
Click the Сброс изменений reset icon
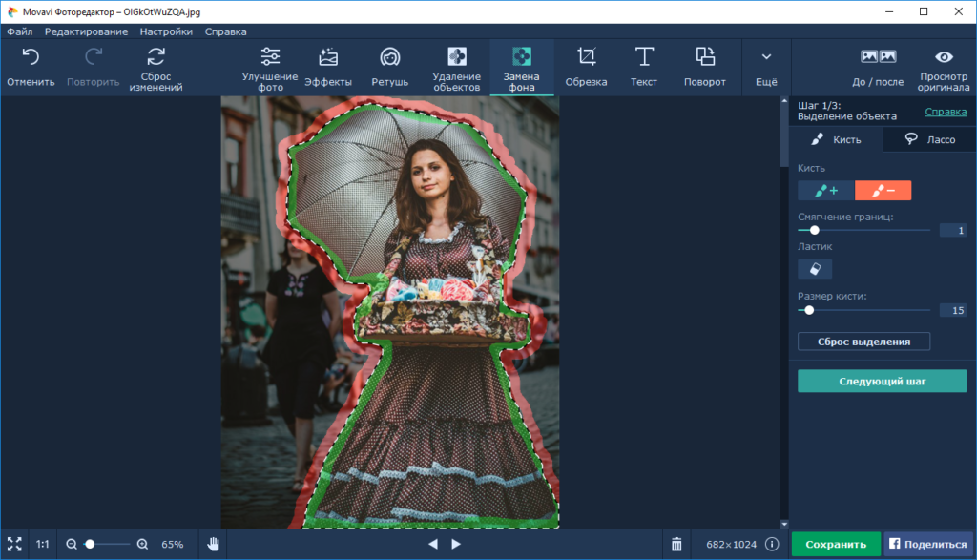156,57
